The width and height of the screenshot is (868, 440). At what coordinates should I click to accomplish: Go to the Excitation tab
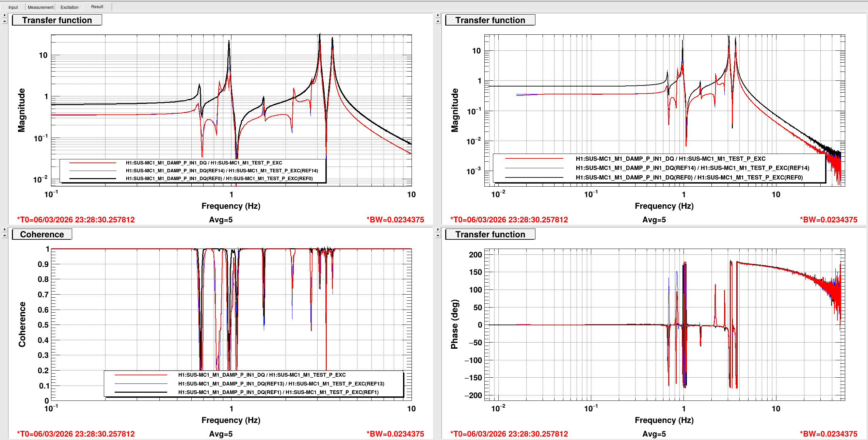[x=69, y=7]
